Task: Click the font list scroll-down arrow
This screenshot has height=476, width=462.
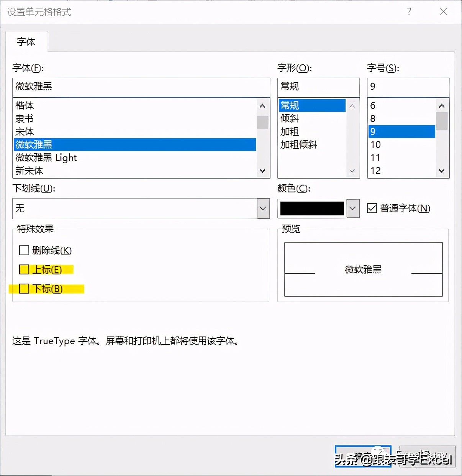Action: click(262, 171)
